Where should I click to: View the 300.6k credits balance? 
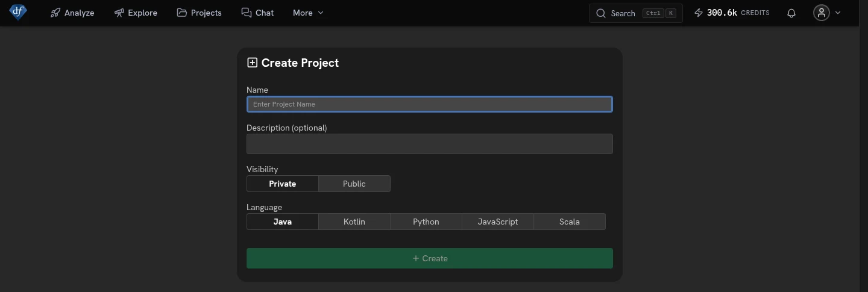(732, 13)
